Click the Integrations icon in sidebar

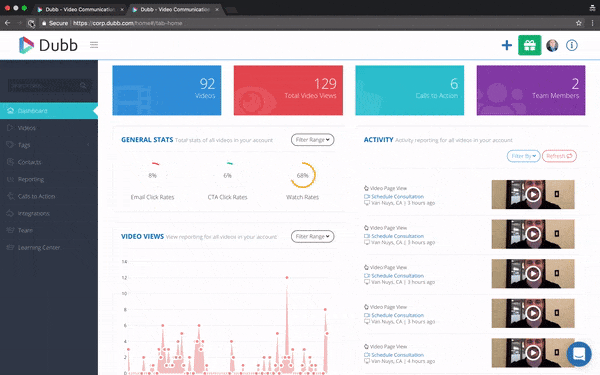click(10, 213)
